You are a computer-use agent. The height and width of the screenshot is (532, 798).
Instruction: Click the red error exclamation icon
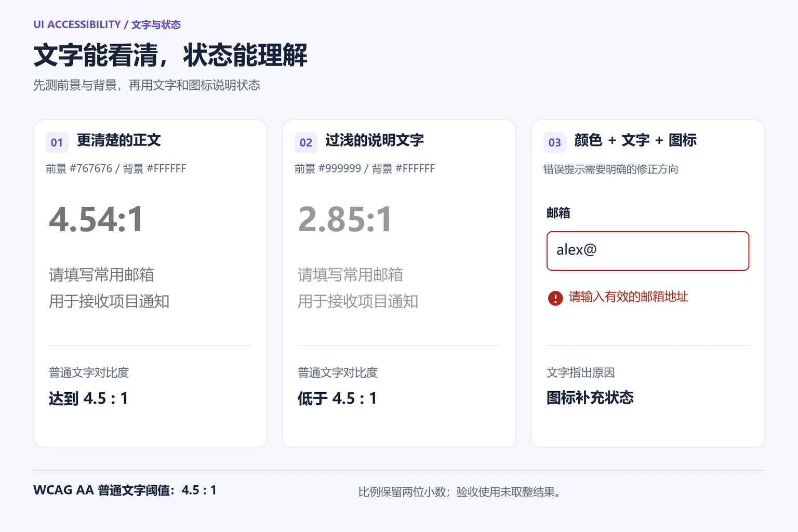click(555, 298)
